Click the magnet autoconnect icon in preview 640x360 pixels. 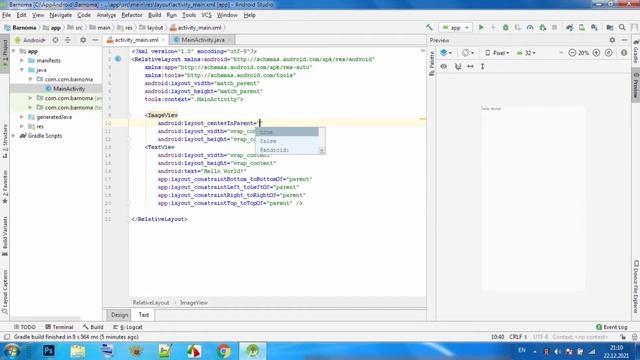coord(458,66)
